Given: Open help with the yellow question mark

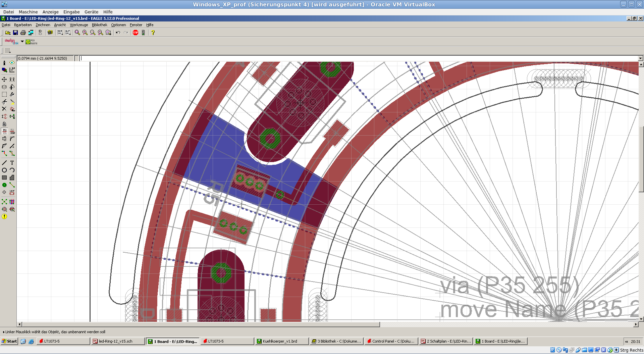Looking at the screenshot, I should tap(153, 33).
